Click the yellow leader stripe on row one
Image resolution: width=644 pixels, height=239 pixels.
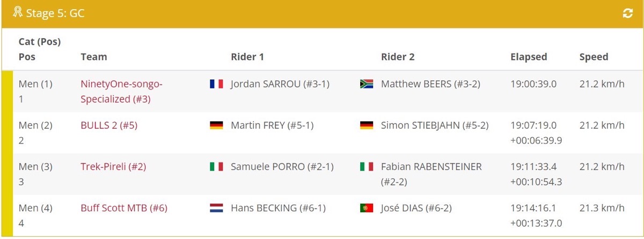tap(7, 91)
